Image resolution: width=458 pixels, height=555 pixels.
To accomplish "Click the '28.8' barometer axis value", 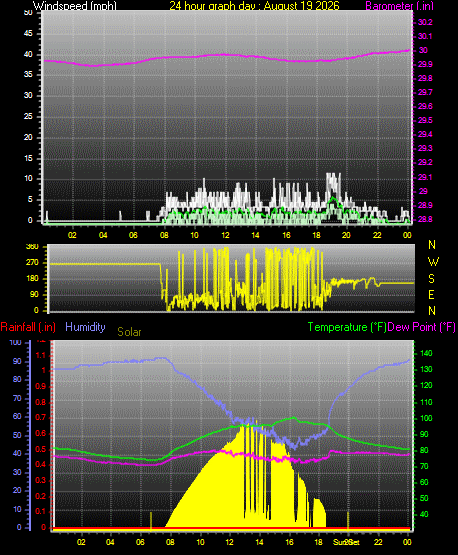I will pos(425,219).
